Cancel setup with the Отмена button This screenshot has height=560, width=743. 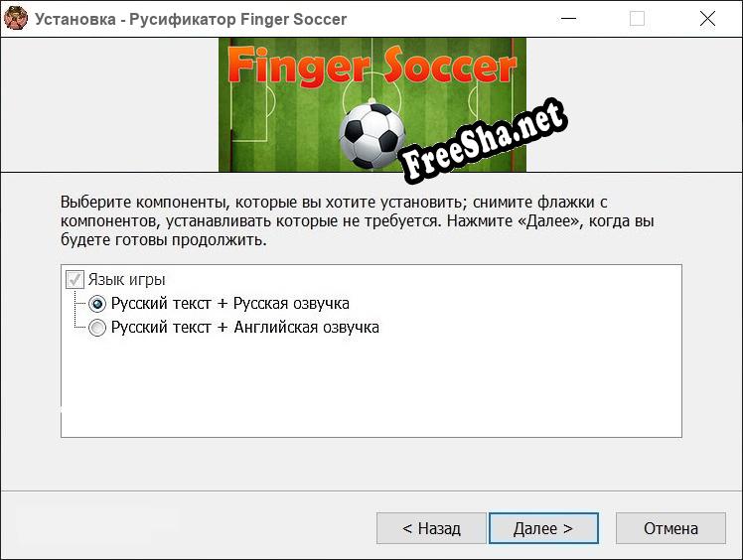(670, 528)
